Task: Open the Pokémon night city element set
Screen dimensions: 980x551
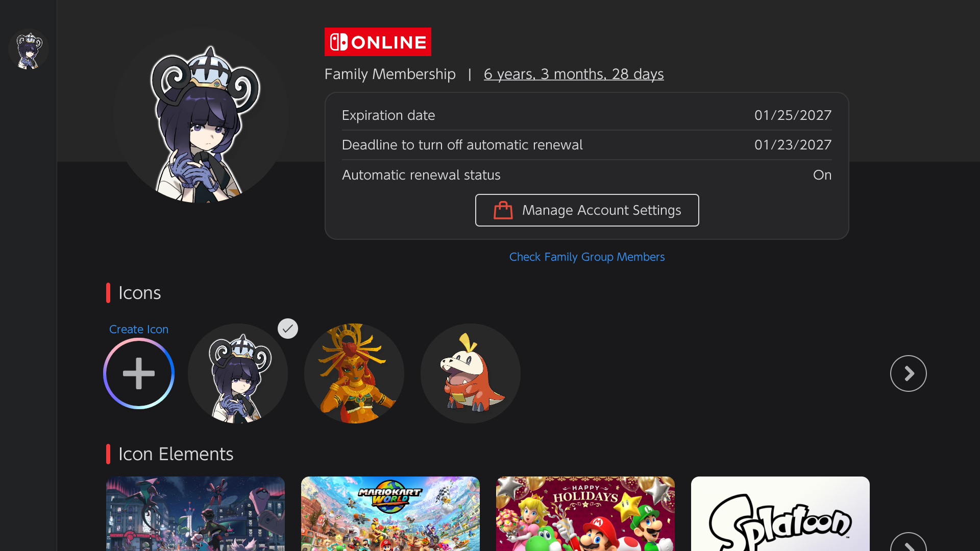Action: coord(195,514)
